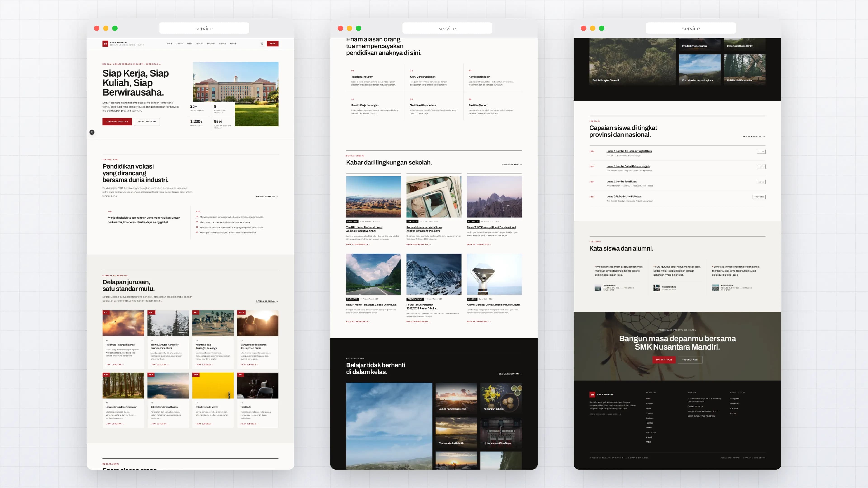This screenshot has width=868, height=488.
Task: Open the Teknik Jaringan Komputer card image
Action: pyautogui.click(x=168, y=323)
